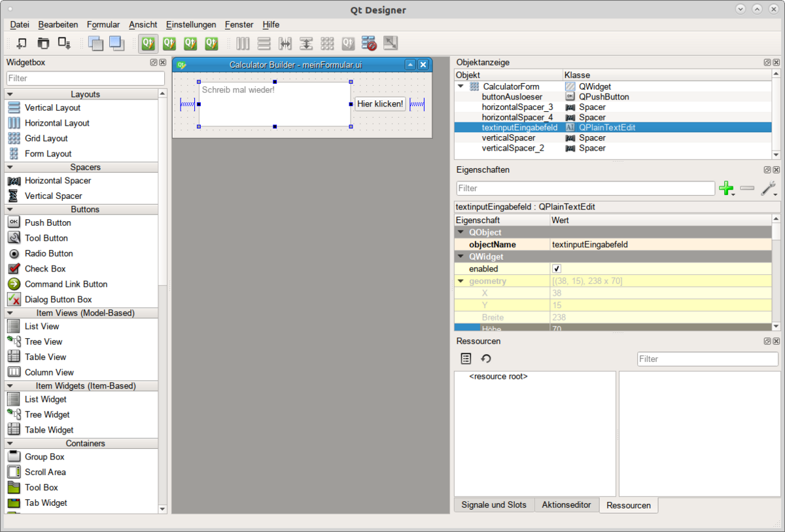Image resolution: width=785 pixels, height=532 pixels.
Task: Click the New Form toolbar icon
Action: [22, 44]
